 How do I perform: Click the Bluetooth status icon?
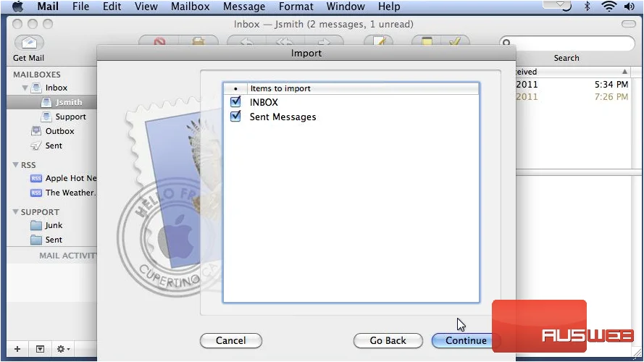tap(587, 7)
